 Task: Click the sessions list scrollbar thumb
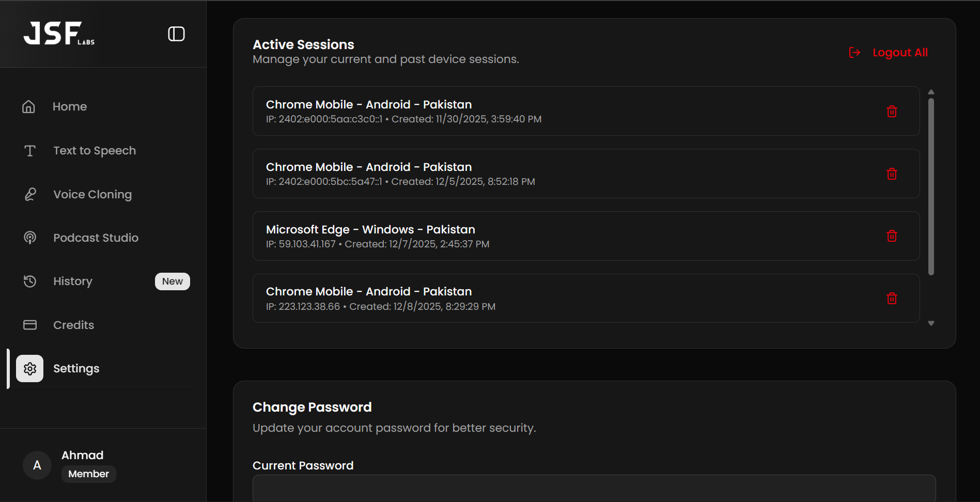click(x=931, y=186)
